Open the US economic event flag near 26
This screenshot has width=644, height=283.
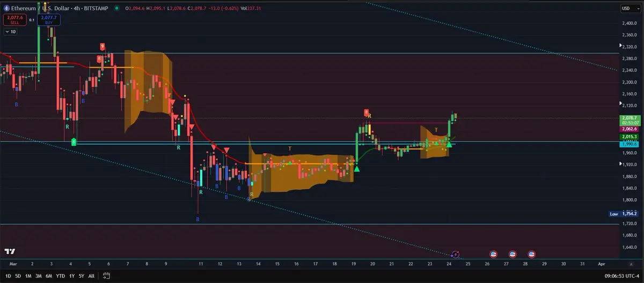[494, 254]
